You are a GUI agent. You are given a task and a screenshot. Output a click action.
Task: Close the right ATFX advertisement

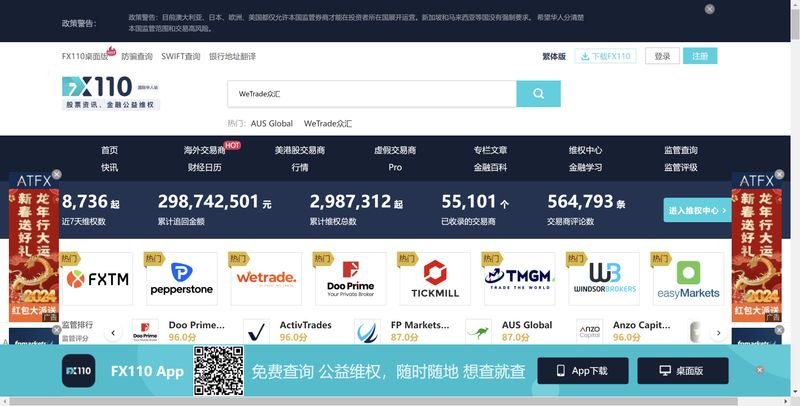[779, 174]
